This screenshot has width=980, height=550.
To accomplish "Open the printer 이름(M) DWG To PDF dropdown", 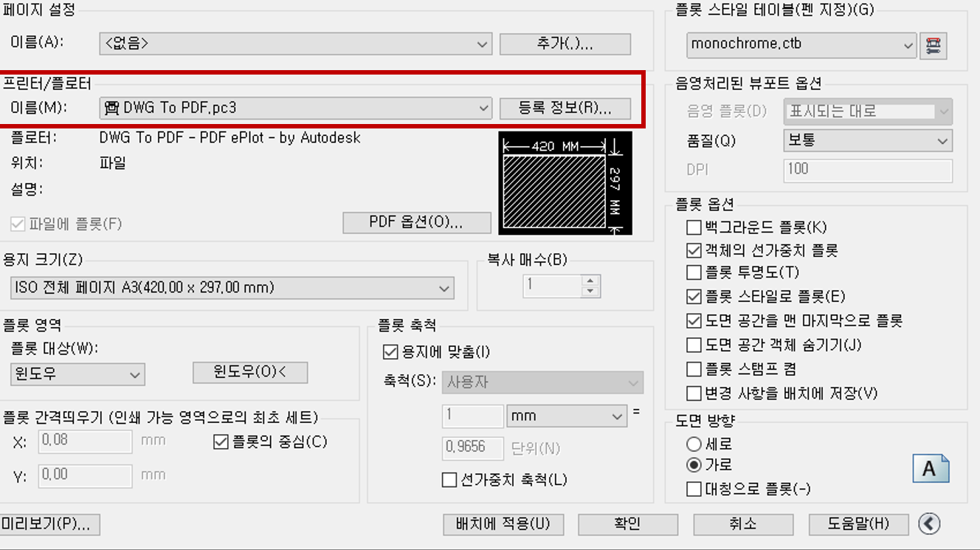I will coord(295,108).
